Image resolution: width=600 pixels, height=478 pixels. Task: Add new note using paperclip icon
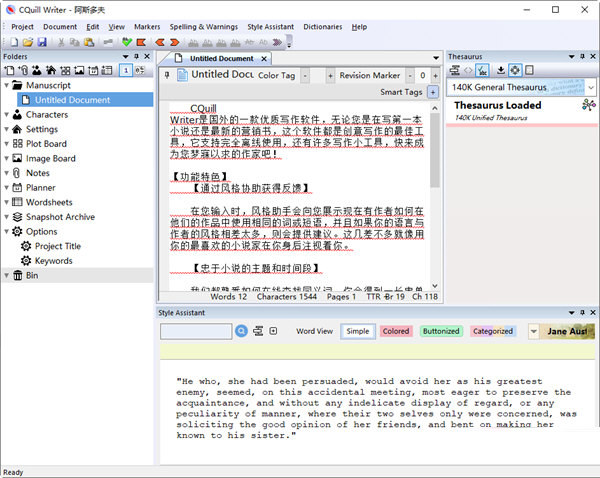click(x=23, y=70)
